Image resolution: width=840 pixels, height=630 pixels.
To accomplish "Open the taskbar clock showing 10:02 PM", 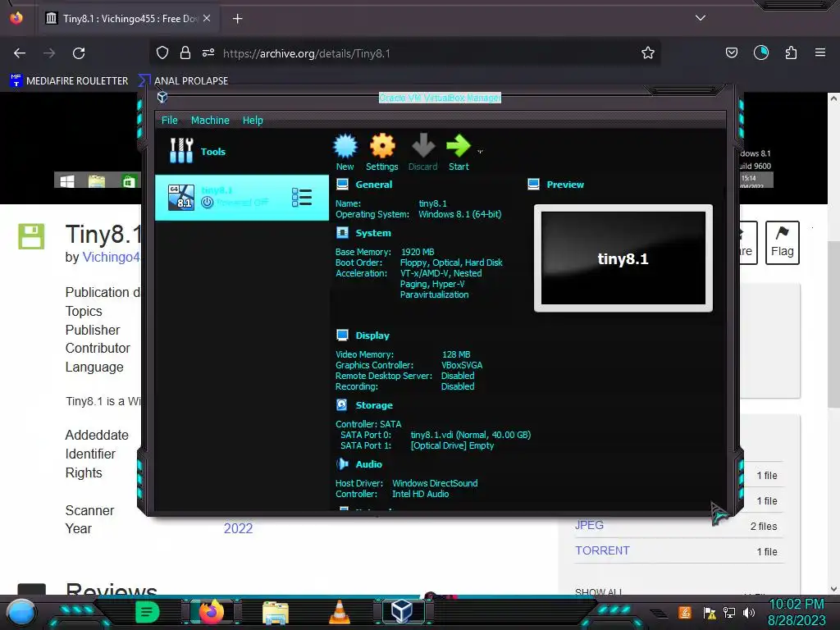I will pyautogui.click(x=796, y=612).
